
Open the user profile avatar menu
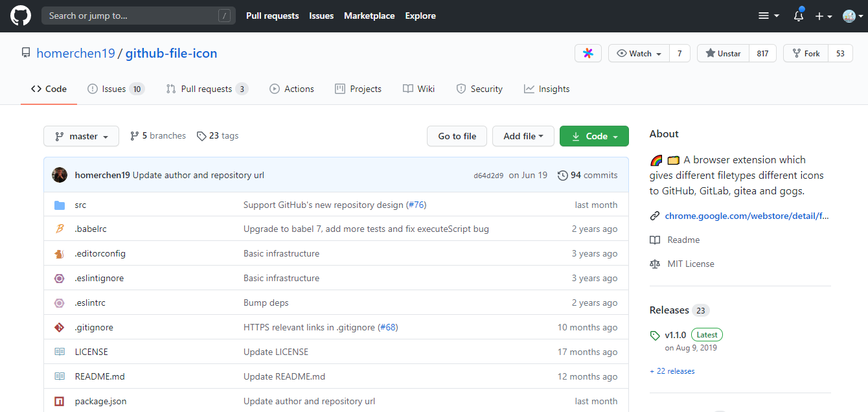tap(852, 16)
